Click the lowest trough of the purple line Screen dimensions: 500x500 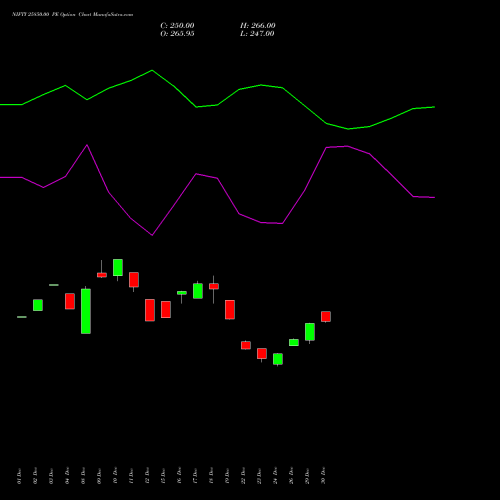pyautogui.click(x=152, y=235)
